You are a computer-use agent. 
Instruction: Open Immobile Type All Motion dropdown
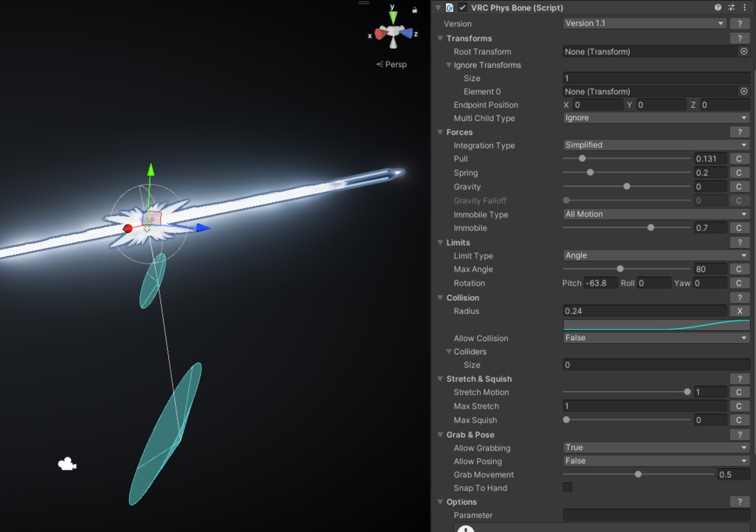pyautogui.click(x=656, y=214)
